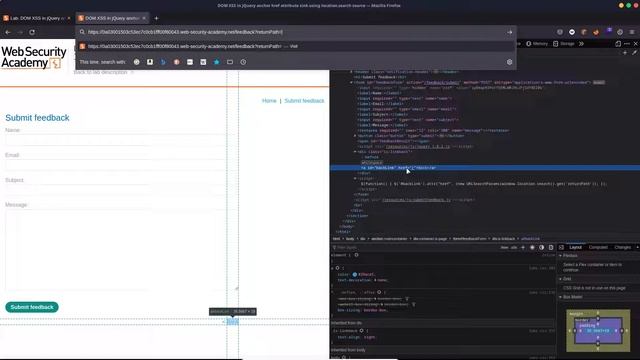Collapse the form element node in inspector
The image size is (640, 360).
point(351,82)
